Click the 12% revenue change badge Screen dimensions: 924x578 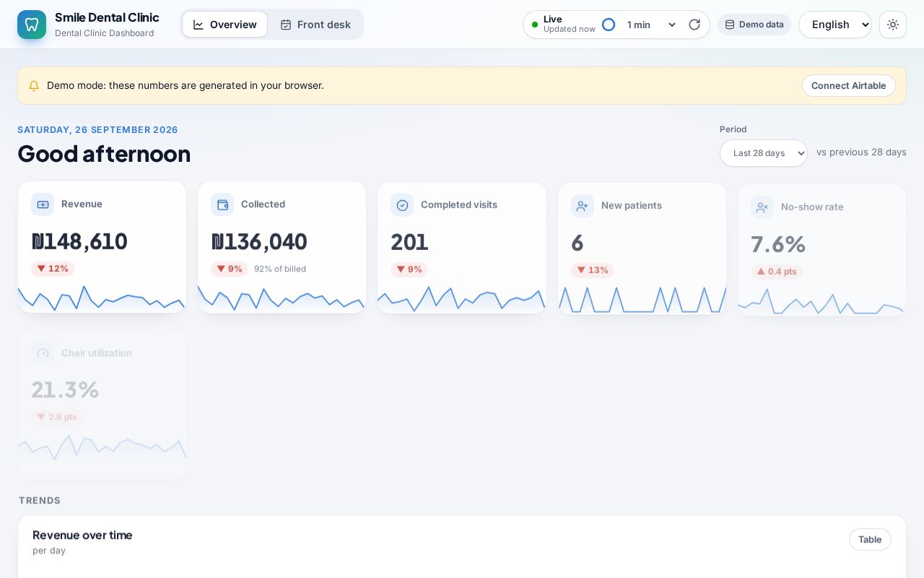tap(53, 269)
